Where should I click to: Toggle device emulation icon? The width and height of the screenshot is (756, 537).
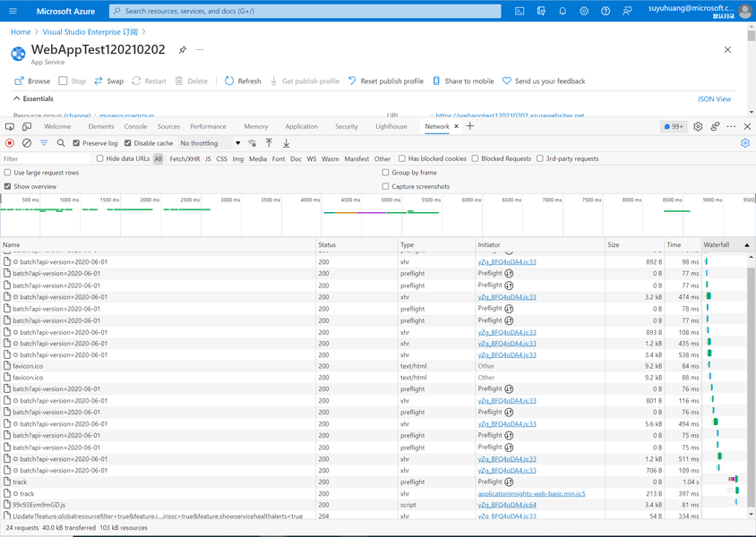(27, 126)
